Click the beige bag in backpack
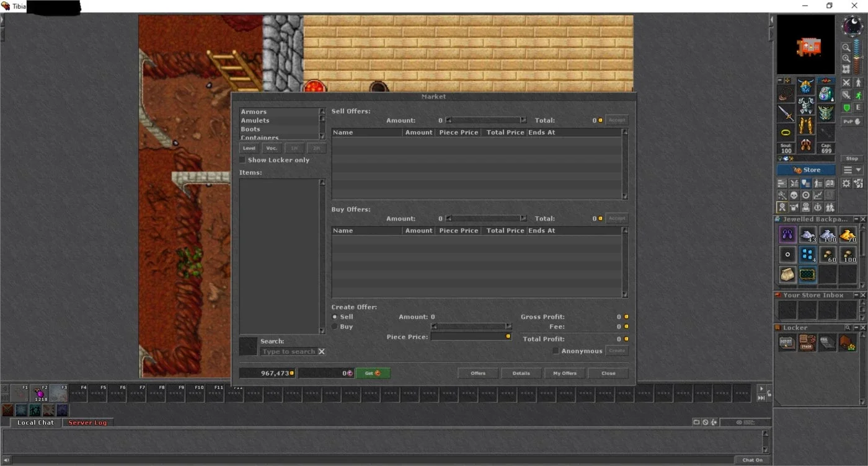868x466 pixels. [787, 275]
